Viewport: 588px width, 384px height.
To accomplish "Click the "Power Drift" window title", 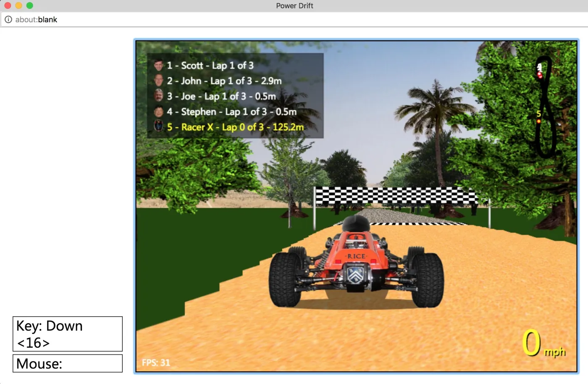I will click(294, 5).
